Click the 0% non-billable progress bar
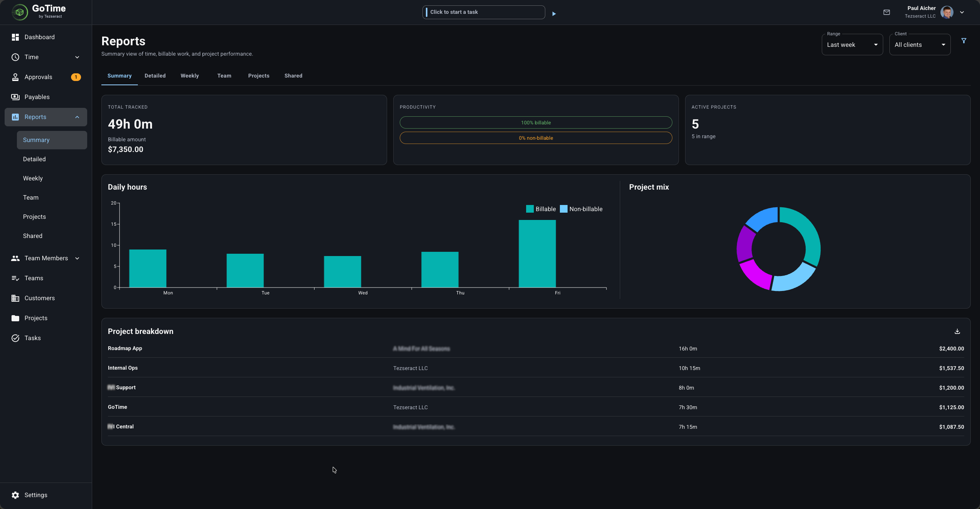Image resolution: width=980 pixels, height=509 pixels. point(536,138)
